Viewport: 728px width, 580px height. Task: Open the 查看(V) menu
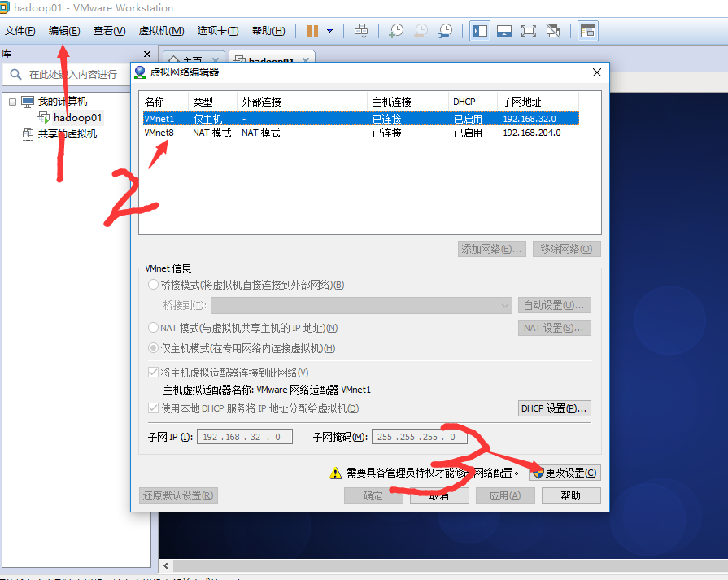point(110,31)
